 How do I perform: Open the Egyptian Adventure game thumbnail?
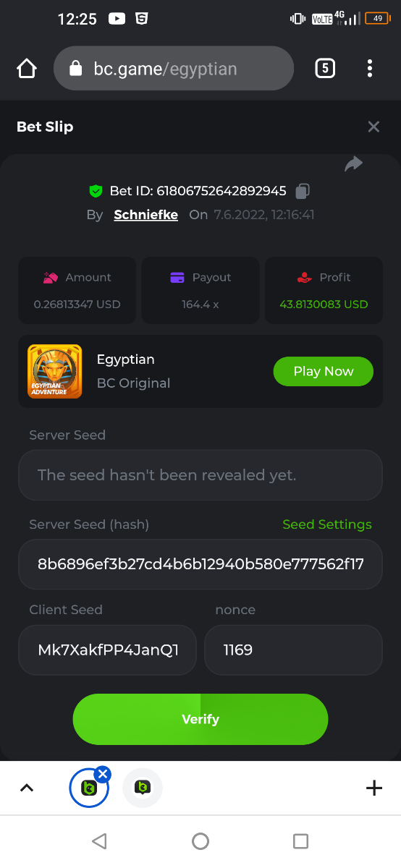(55, 371)
